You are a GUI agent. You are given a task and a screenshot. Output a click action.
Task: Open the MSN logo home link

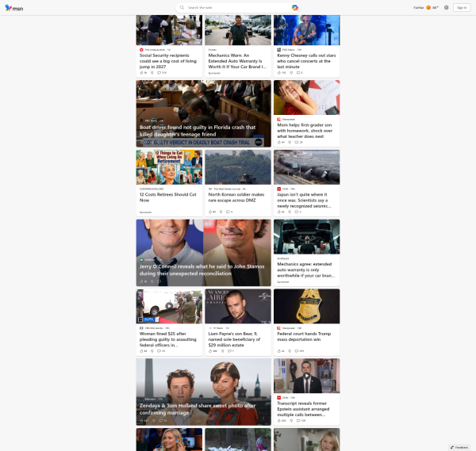pos(14,8)
